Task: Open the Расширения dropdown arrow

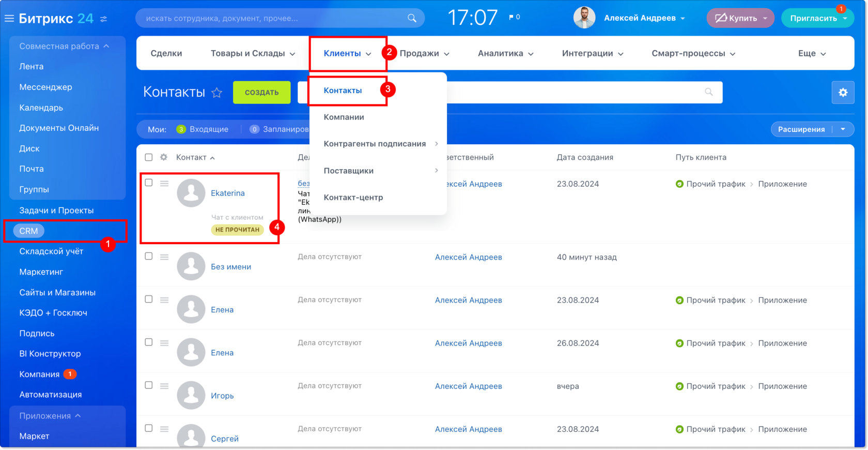Action: pyautogui.click(x=843, y=129)
